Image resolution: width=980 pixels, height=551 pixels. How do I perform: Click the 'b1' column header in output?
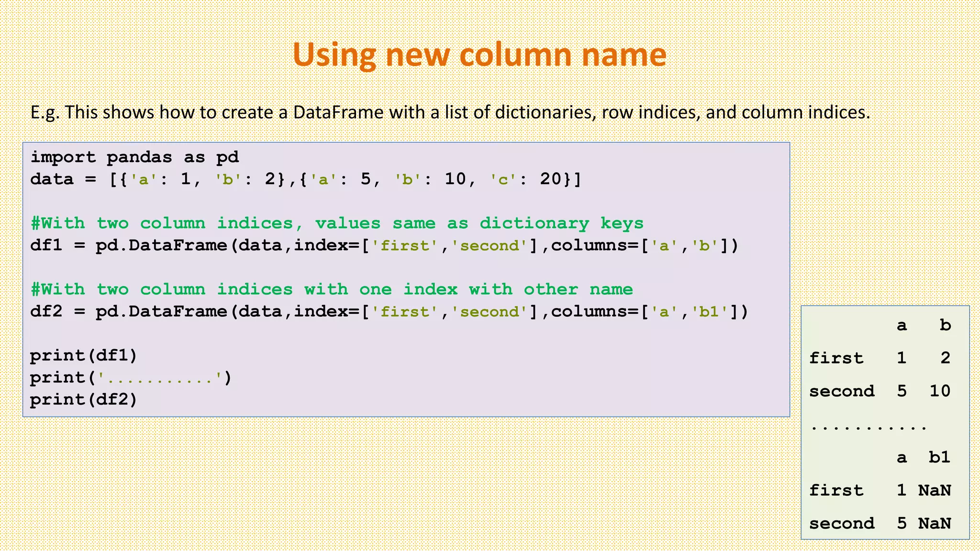(x=939, y=457)
